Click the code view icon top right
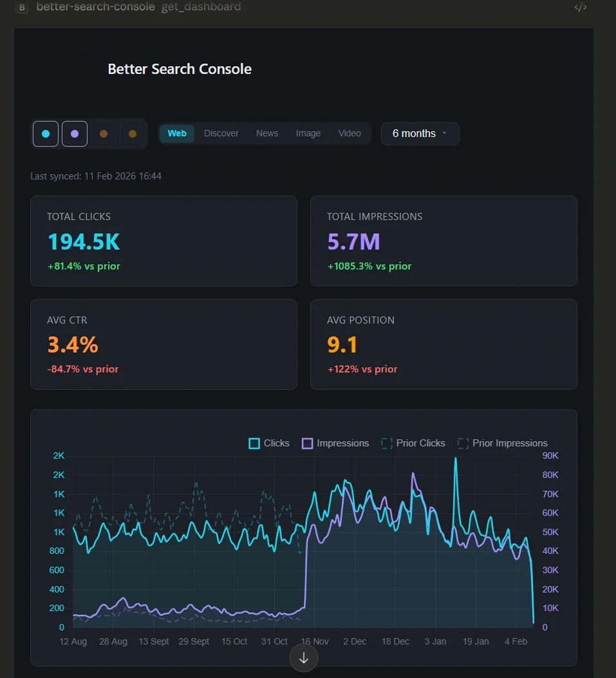The width and height of the screenshot is (616, 678). pyautogui.click(x=581, y=7)
